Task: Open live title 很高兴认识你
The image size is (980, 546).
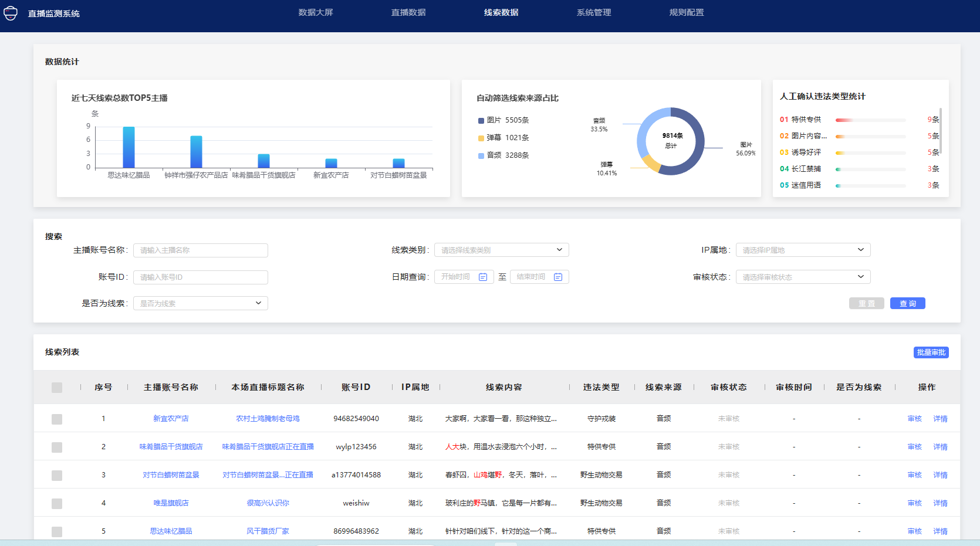Action: [268, 503]
